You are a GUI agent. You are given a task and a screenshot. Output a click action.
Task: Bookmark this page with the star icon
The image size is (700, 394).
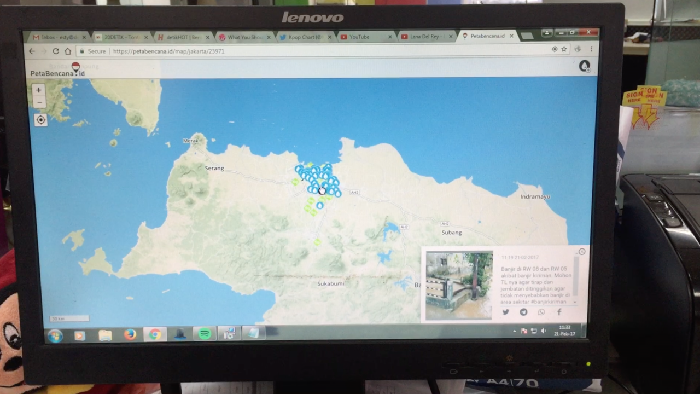[x=564, y=49]
